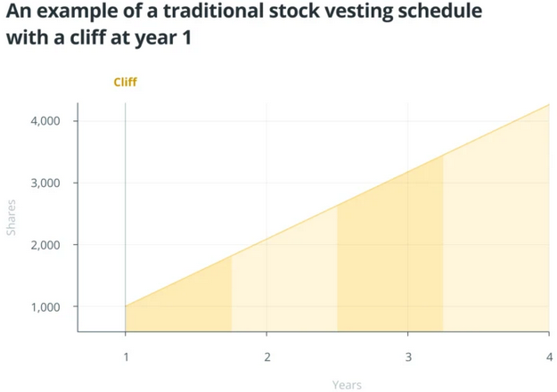
Task: Select year 1 on the x-axis
Action: click(x=126, y=356)
